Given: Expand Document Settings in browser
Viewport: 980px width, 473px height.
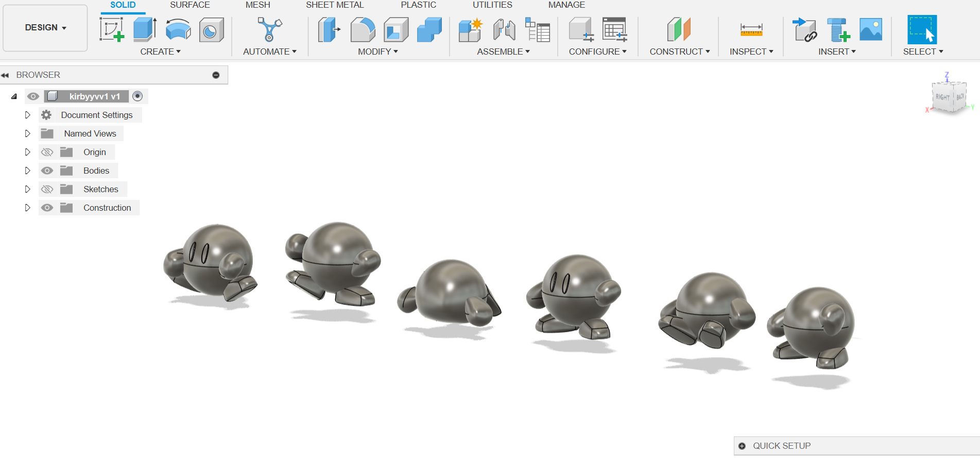Looking at the screenshot, I should click(28, 115).
